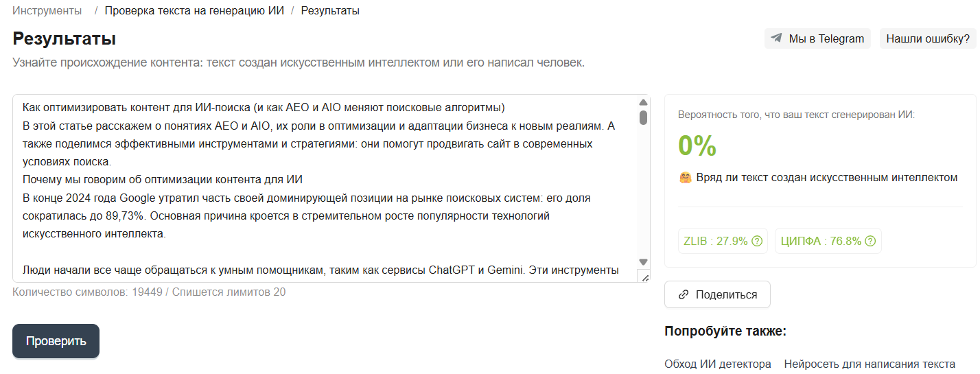Click the text area resize handle

click(643, 276)
